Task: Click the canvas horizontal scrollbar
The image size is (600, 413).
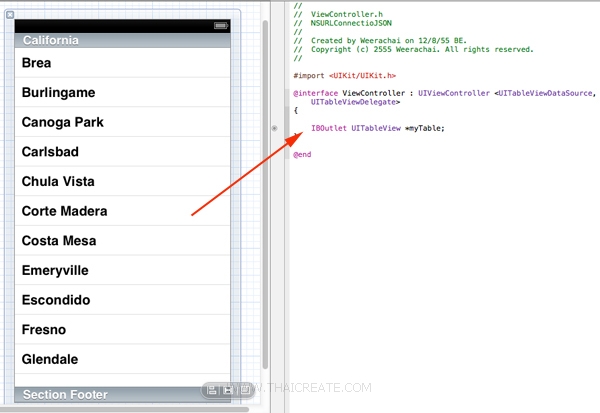Action: (x=124, y=409)
